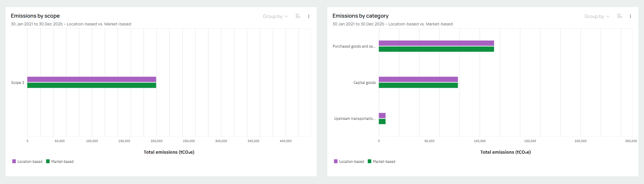This screenshot has height=184, width=644.
Task: Click green Upstream transportation bar
Action: (382, 122)
